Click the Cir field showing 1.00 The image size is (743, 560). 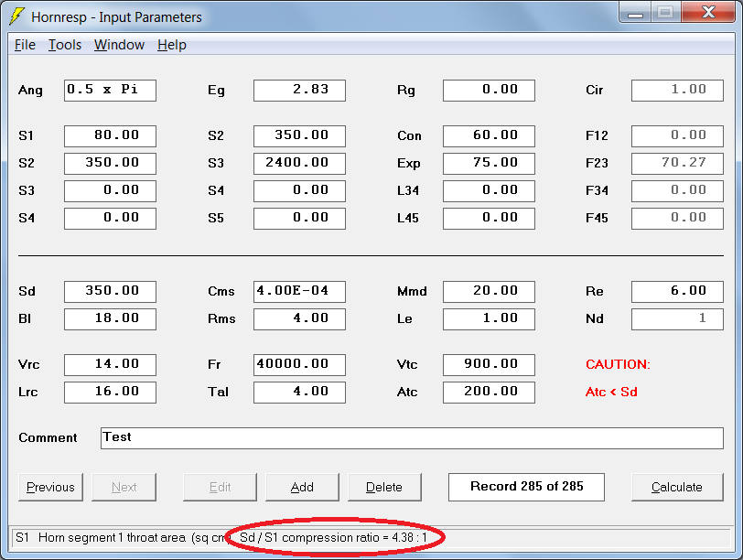678,91
